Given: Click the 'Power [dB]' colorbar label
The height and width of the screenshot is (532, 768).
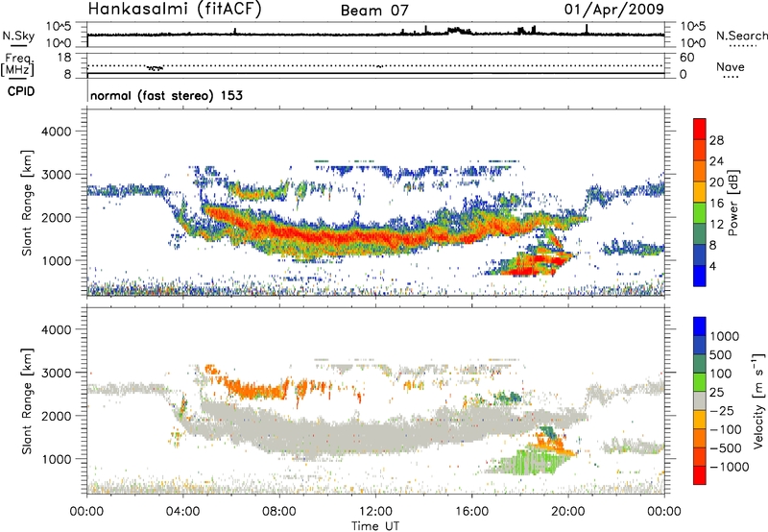Looking at the screenshot, I should tap(732, 203).
